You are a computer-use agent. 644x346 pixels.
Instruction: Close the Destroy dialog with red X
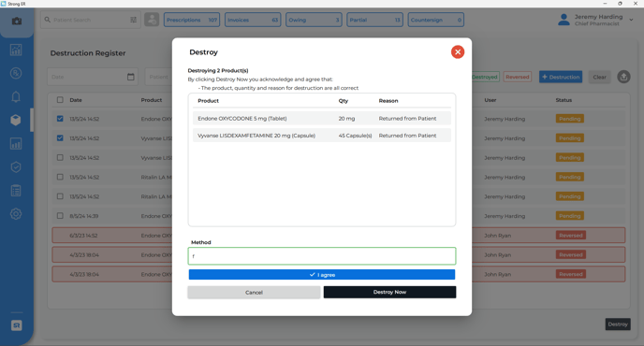tap(458, 52)
